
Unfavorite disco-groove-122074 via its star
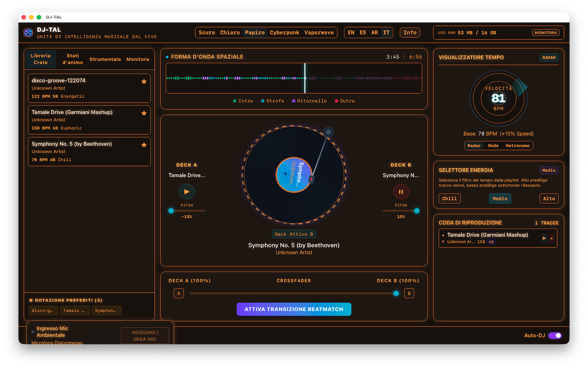click(x=144, y=81)
